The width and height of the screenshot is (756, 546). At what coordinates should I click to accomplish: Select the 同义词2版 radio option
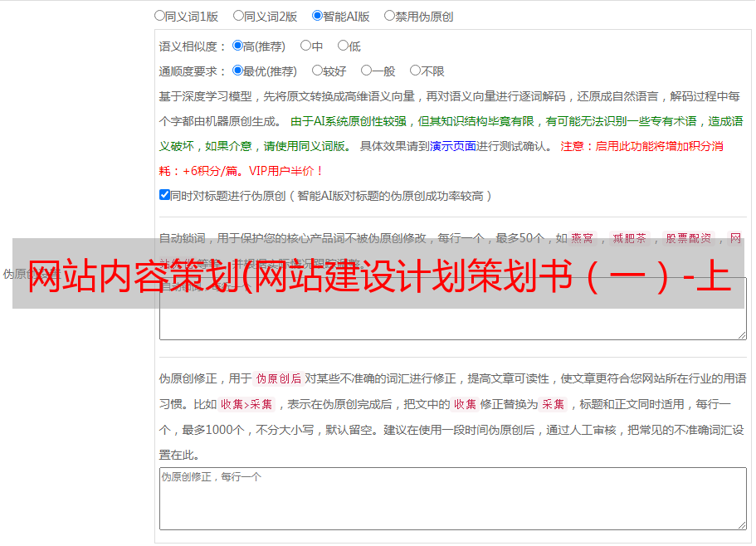pos(238,16)
